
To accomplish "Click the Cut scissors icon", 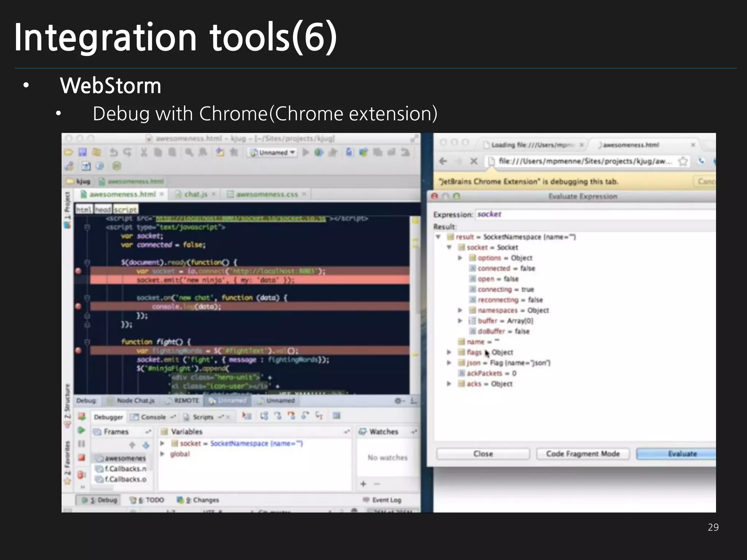I will [x=144, y=152].
